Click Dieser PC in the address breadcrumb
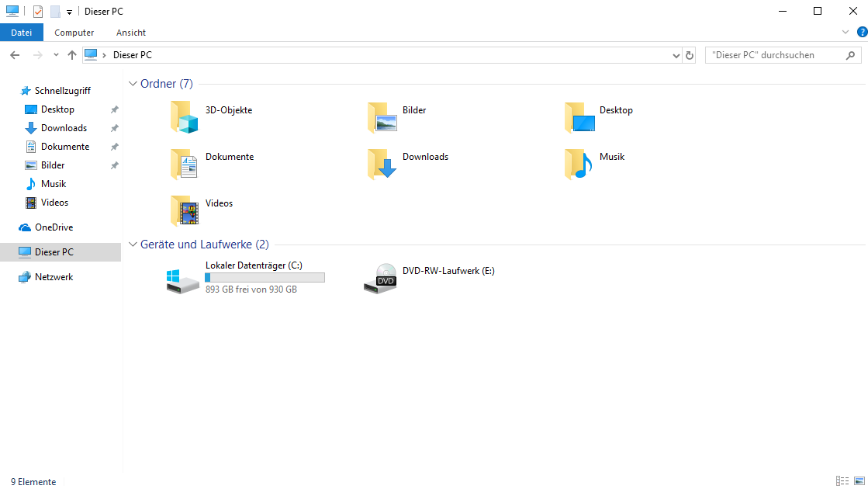 click(133, 55)
